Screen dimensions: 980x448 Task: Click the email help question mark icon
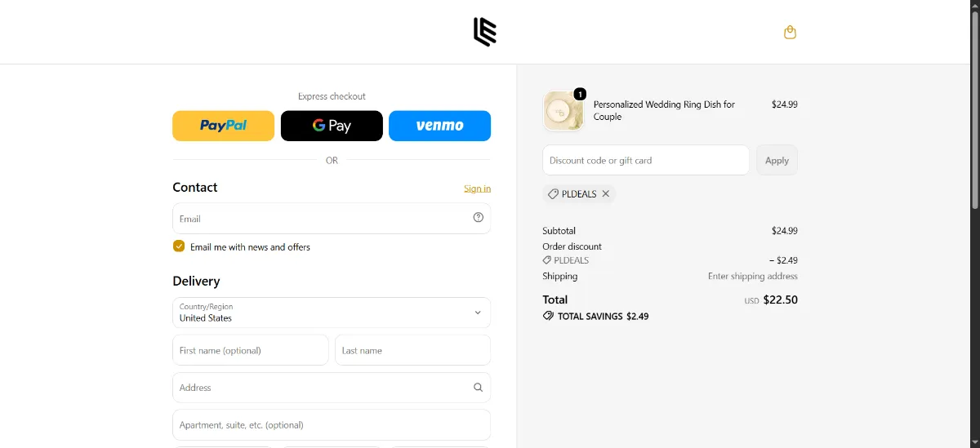479,217
